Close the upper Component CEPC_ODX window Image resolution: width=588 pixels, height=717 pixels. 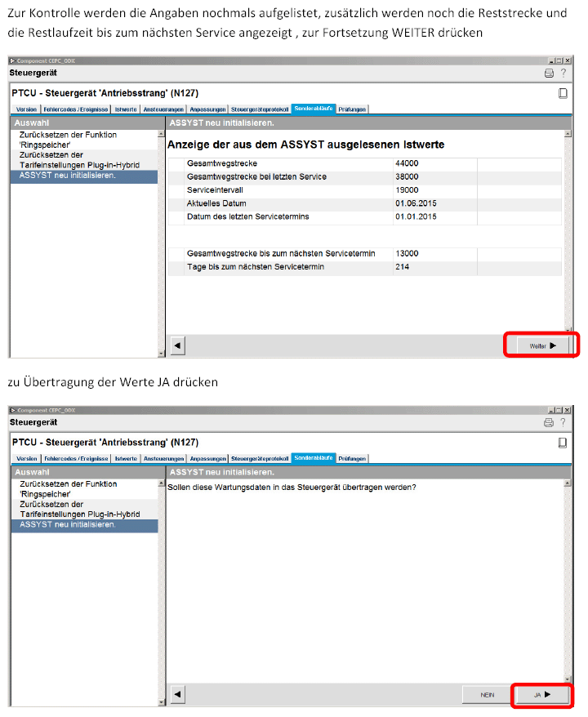tap(567, 60)
